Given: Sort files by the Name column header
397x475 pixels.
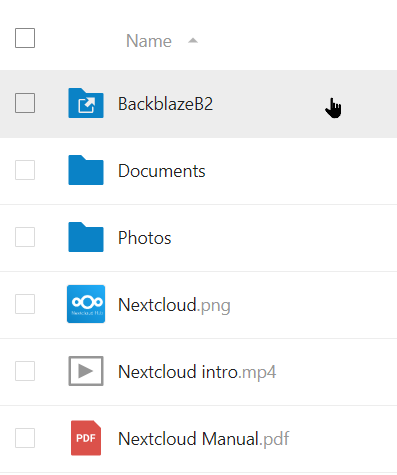Looking at the screenshot, I should pyautogui.click(x=149, y=41).
